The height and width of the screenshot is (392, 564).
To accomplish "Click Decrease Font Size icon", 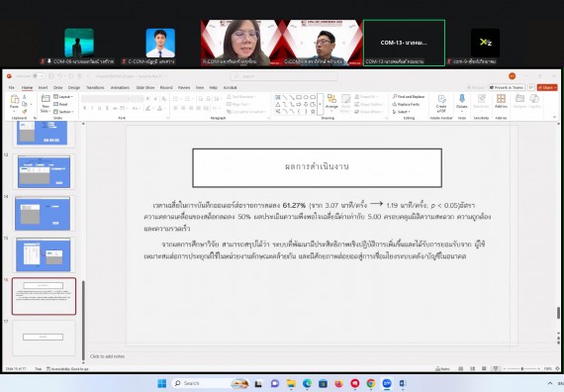I will point(155,98).
